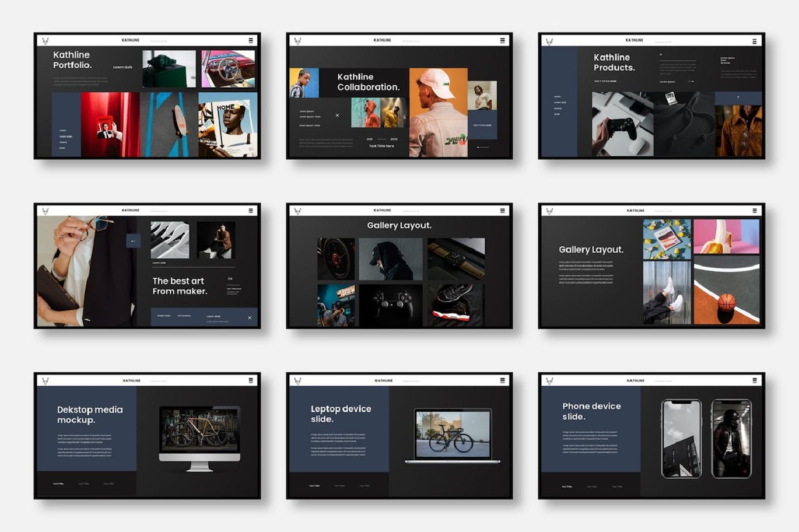Close blue bar on The best art slide

(250, 318)
